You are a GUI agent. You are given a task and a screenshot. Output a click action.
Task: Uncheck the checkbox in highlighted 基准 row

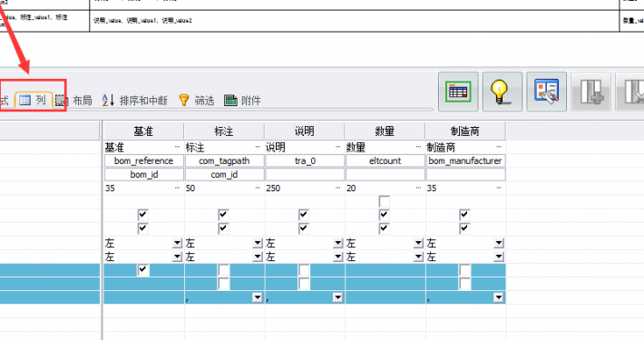pos(143,270)
